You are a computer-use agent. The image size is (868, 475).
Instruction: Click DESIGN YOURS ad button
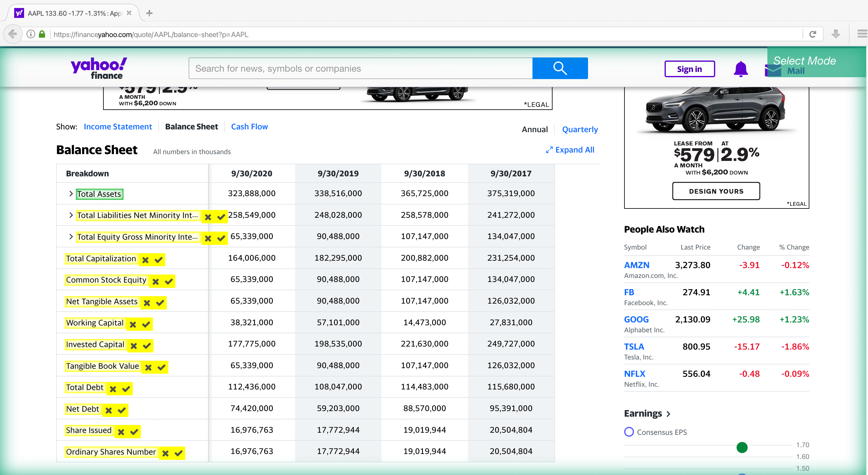click(716, 191)
